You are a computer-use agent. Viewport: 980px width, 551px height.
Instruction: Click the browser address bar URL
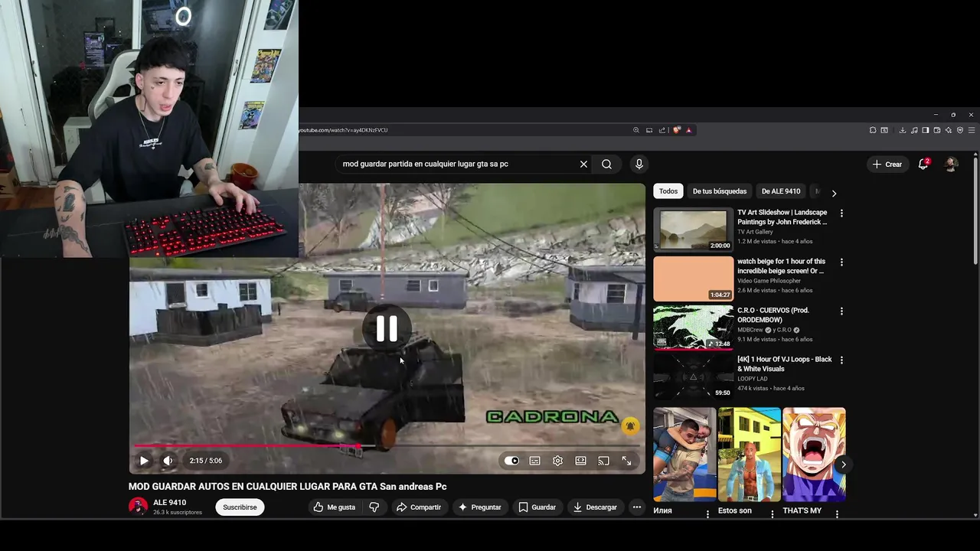point(344,130)
